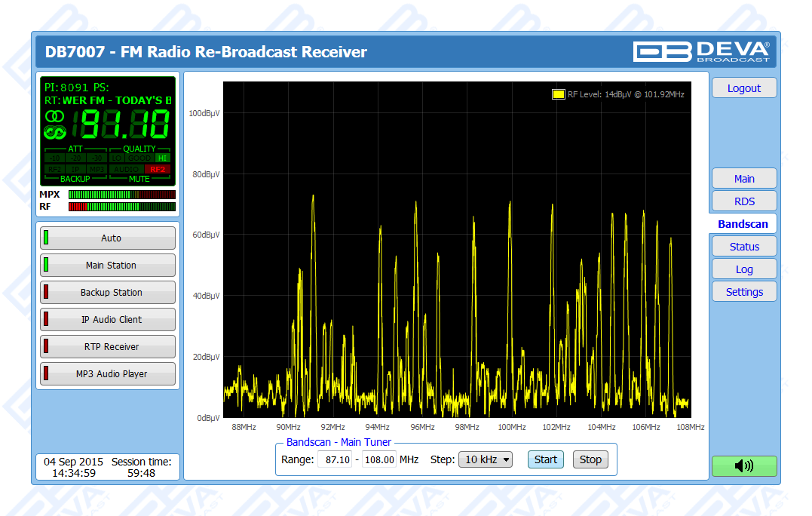Click the DEVA Broadcast logo
The image size is (812, 516).
701,51
